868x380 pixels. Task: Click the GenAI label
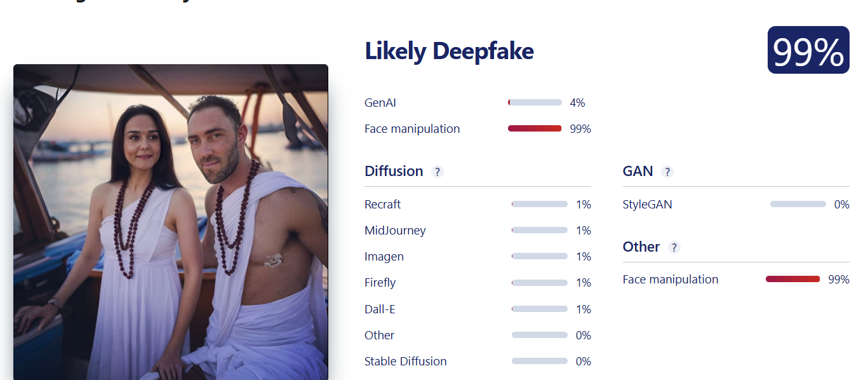tap(380, 103)
